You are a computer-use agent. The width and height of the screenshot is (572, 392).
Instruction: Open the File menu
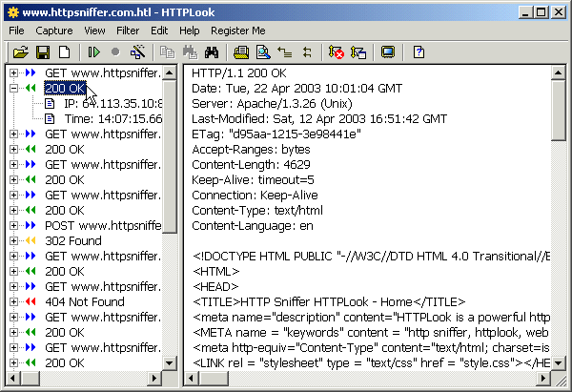(x=16, y=31)
